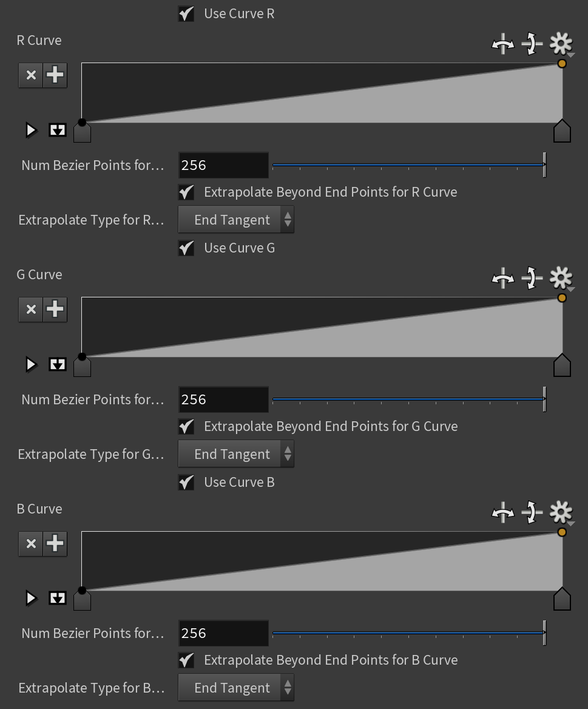Click the Num Bezier Points slider for R
The image size is (588, 709).
[x=409, y=165]
